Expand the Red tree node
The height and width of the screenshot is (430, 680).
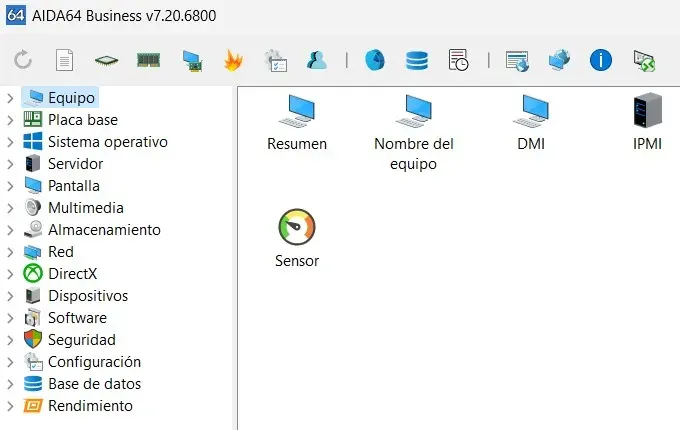click(10, 252)
